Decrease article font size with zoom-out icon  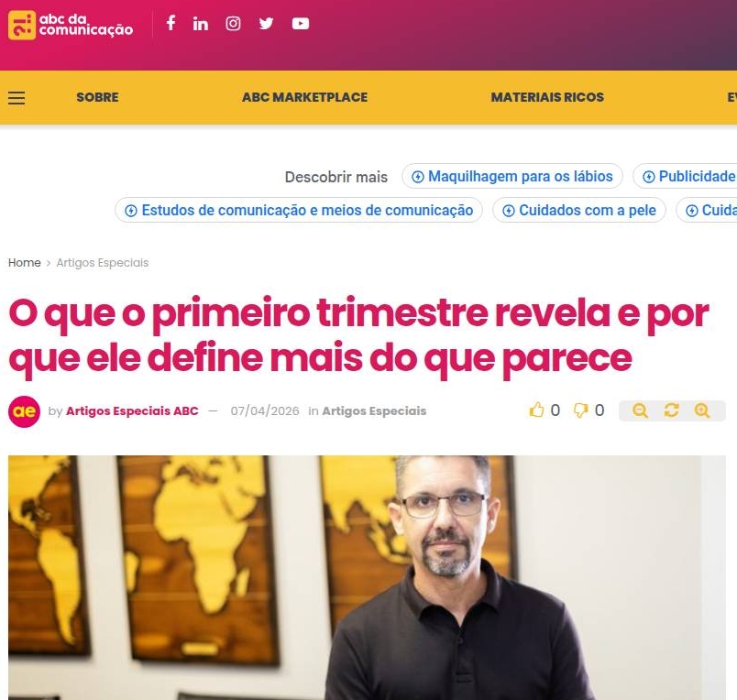pos(640,410)
